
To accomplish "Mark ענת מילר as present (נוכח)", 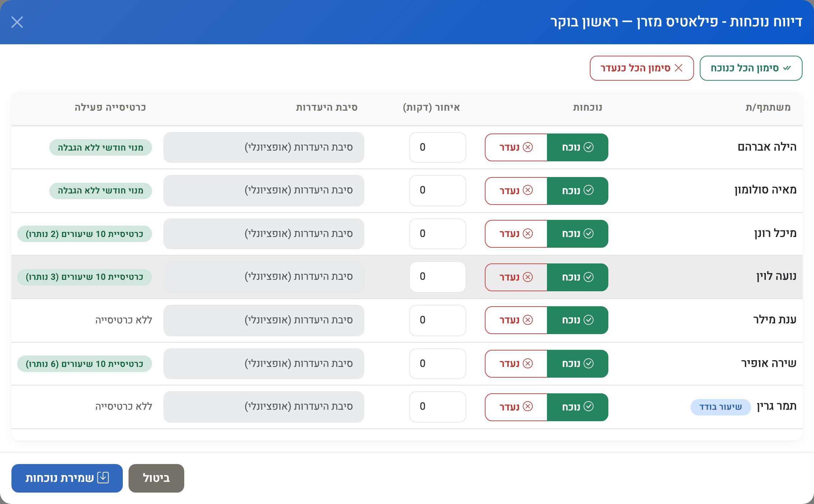I will click(x=577, y=320).
